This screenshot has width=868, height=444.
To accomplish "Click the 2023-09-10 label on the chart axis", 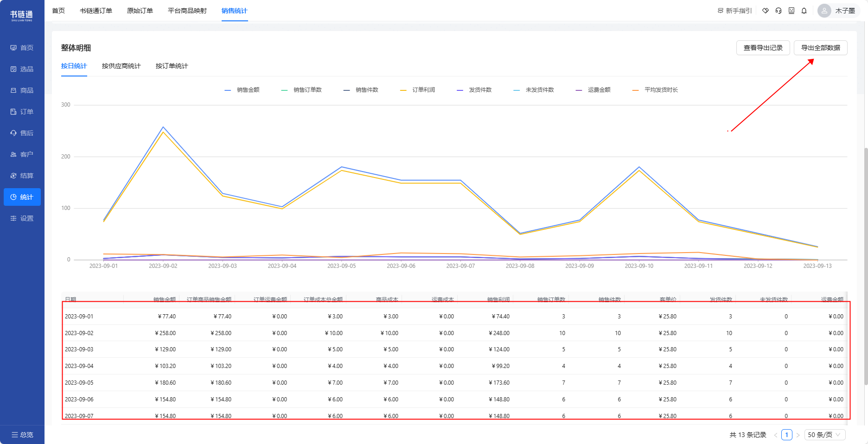I will 639,266.
